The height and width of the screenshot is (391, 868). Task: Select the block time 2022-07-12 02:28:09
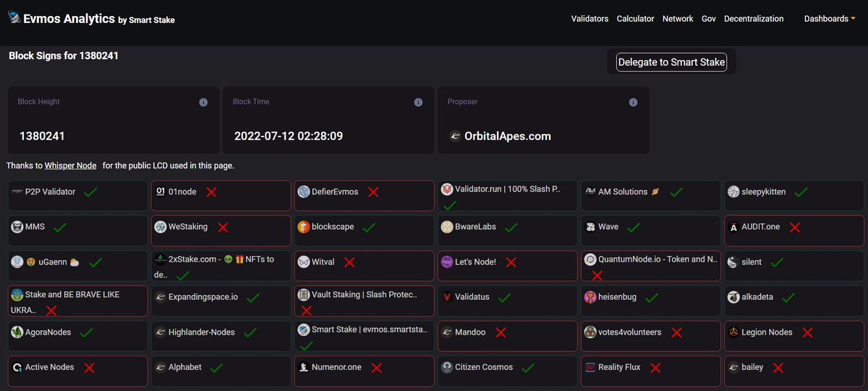289,136
